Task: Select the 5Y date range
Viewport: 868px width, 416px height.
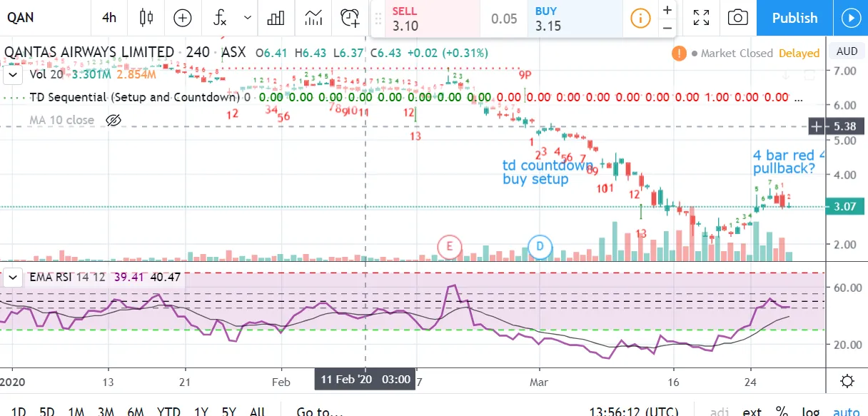Action: (228, 412)
